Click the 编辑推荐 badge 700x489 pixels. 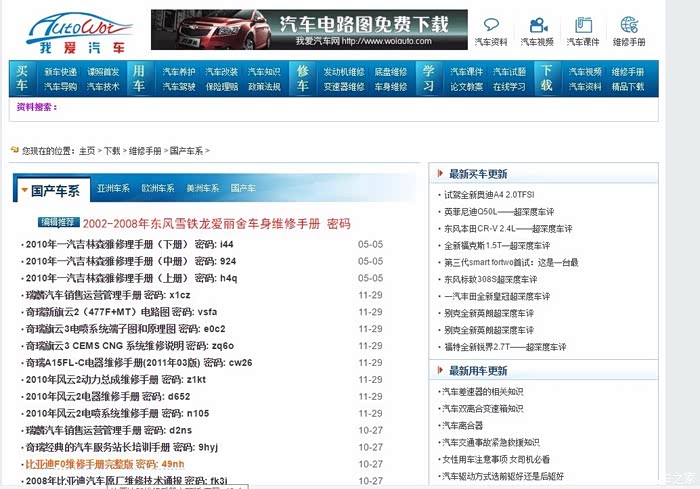tap(57, 222)
